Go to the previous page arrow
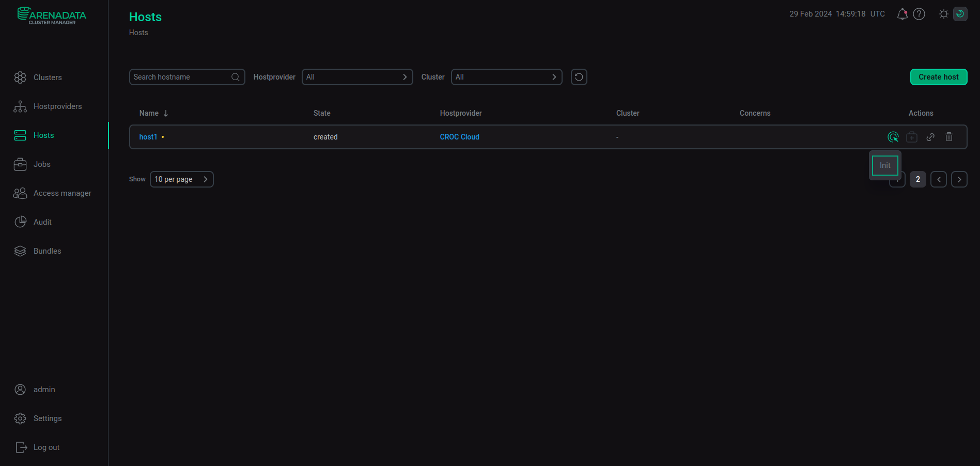Screen dimensions: 980x466 pos(939,179)
